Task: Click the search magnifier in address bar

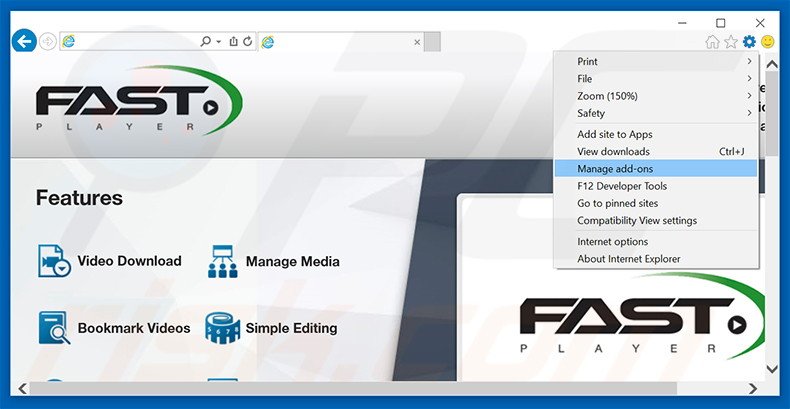Action: pos(205,42)
